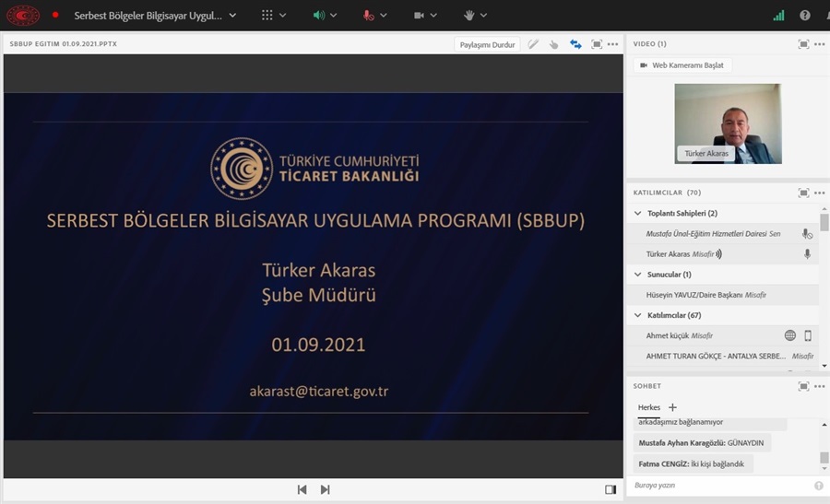Click globe icon beside Ahmet küçük
830x504 pixels.
[x=789, y=335]
